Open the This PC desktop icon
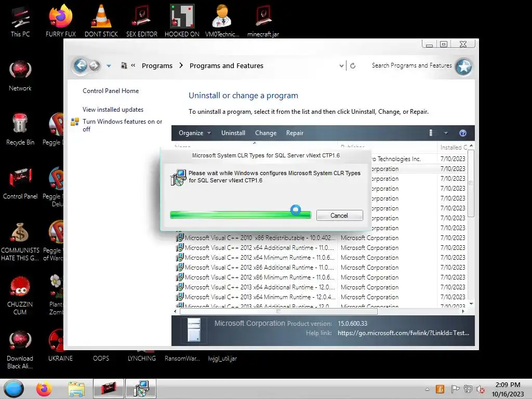 point(20,21)
